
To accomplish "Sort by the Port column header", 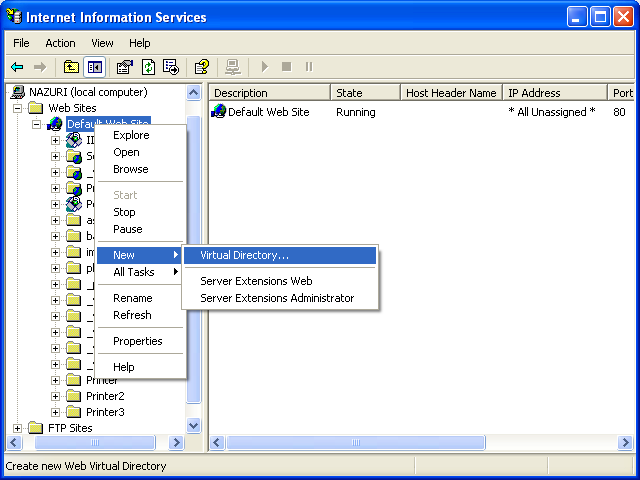I will point(622,93).
